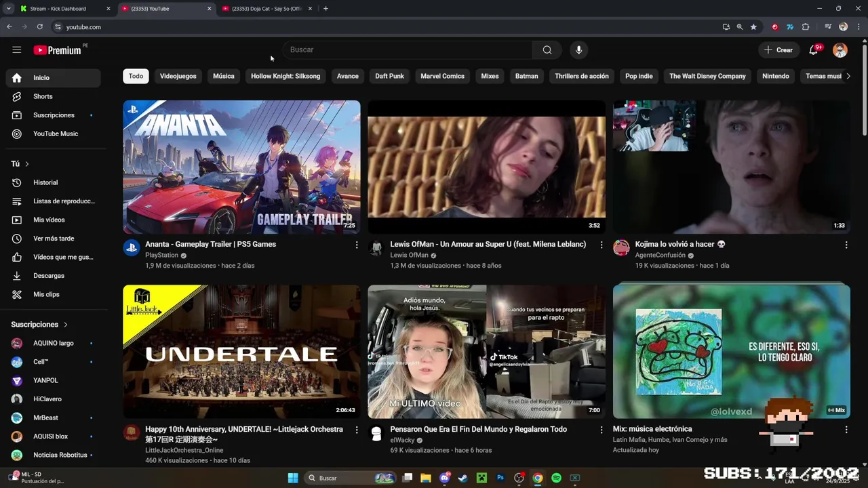The width and height of the screenshot is (868, 488).
Task: Play the Kojima lo volvió a hacer thumbnail
Action: [731, 167]
